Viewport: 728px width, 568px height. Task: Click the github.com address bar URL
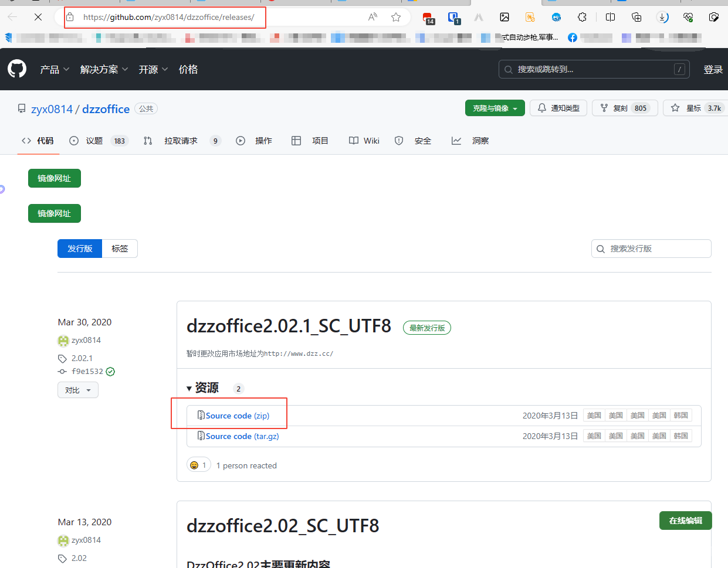click(169, 17)
